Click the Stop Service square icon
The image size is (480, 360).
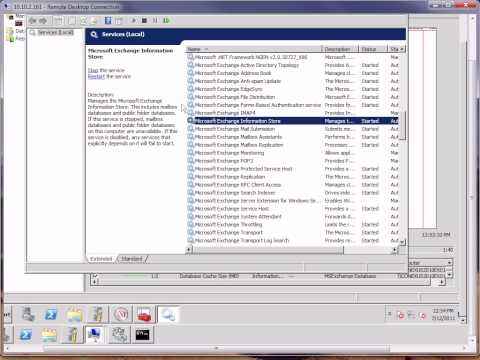click(x=144, y=21)
